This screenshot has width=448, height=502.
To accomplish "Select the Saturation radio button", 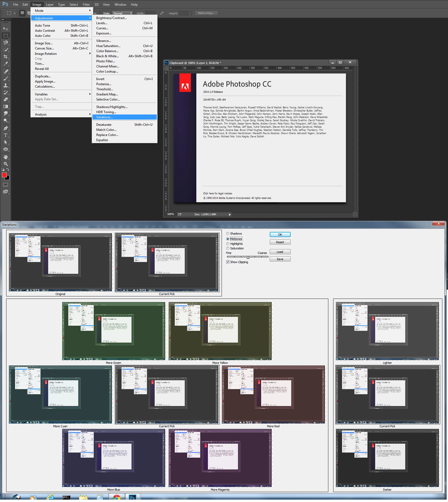I will coord(228,248).
